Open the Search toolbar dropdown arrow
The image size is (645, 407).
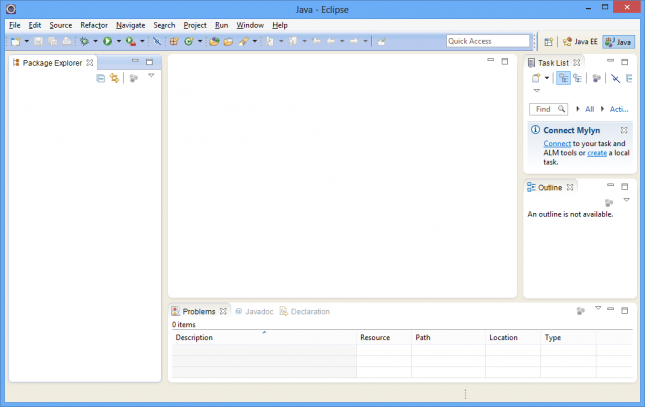(255, 41)
